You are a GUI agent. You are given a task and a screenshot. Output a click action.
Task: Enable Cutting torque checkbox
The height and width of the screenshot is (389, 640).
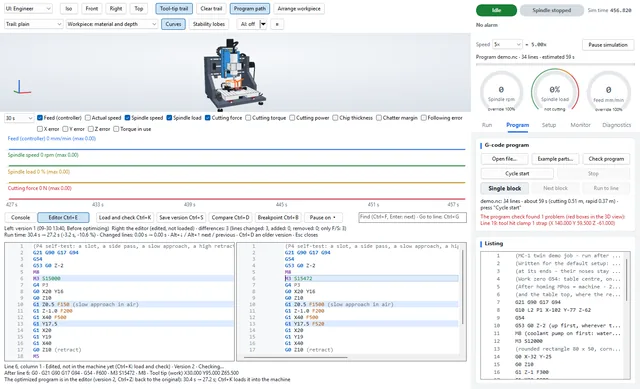pyautogui.click(x=248, y=118)
